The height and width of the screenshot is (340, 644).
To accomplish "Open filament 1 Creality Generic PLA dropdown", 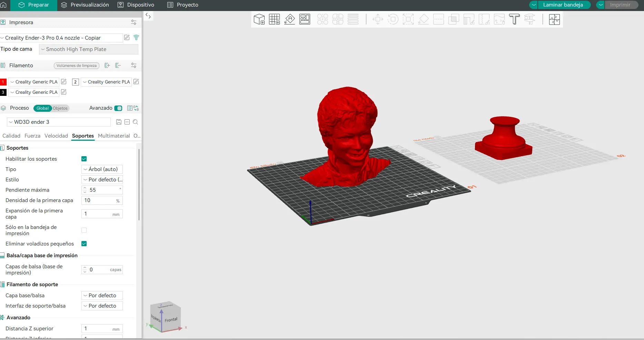I will coord(34,82).
